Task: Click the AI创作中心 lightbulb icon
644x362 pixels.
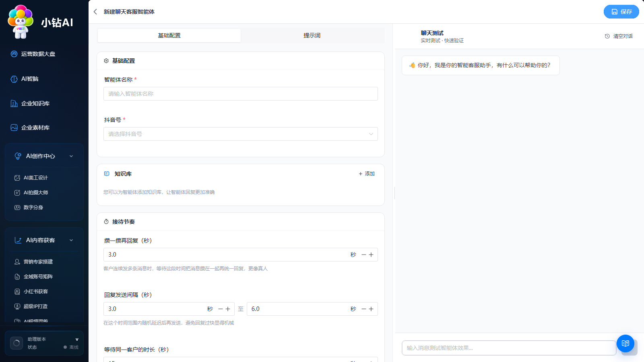Action: coord(18,156)
